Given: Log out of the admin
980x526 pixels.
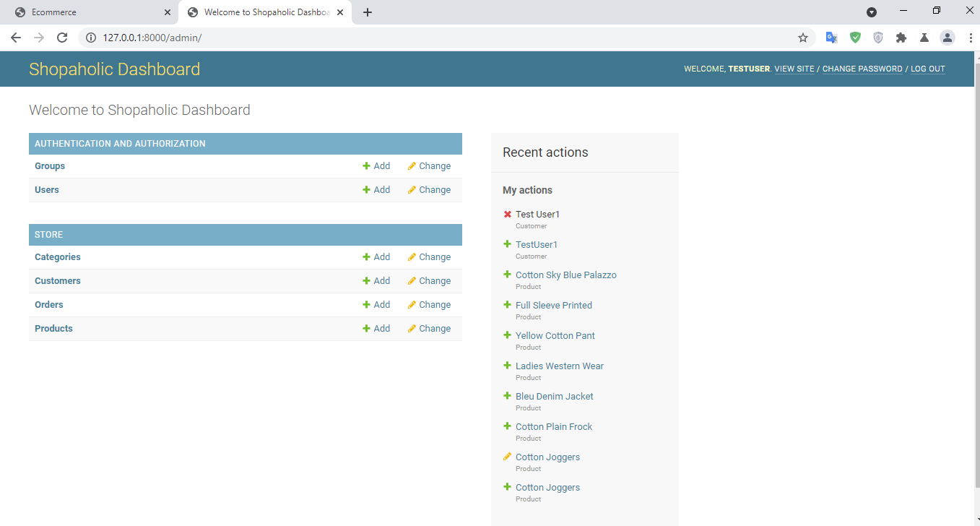Looking at the screenshot, I should tap(928, 69).
